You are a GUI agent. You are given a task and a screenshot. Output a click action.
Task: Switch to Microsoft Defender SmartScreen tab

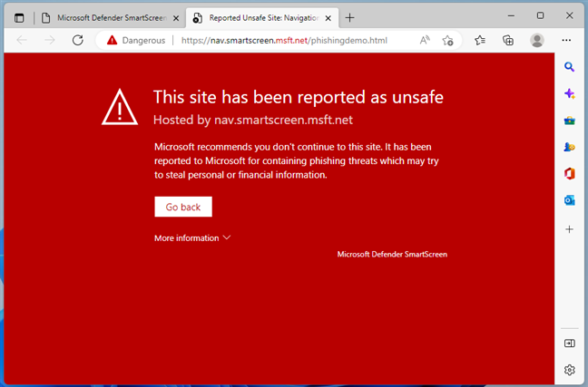tap(113, 17)
